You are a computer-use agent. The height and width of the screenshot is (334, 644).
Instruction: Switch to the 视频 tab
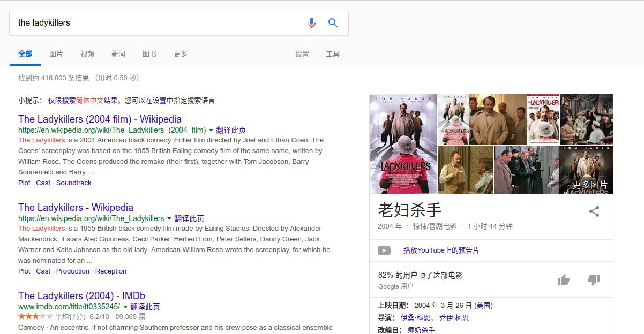coord(87,54)
